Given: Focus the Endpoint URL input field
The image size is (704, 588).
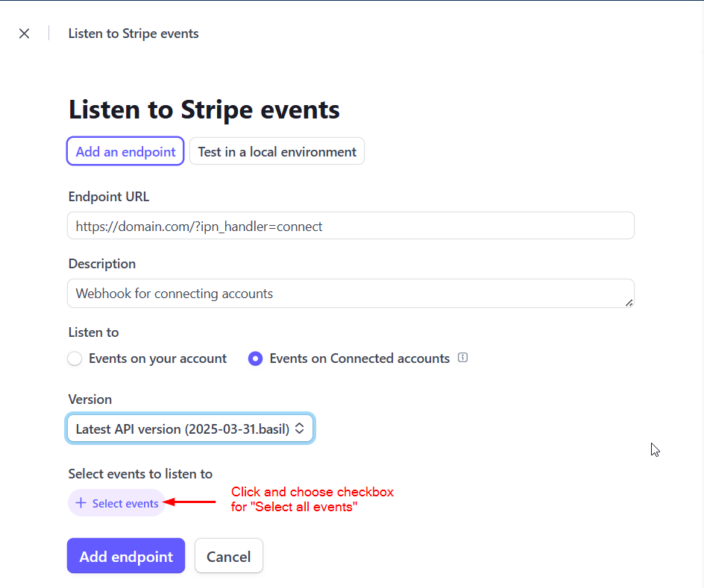Looking at the screenshot, I should pos(351,226).
